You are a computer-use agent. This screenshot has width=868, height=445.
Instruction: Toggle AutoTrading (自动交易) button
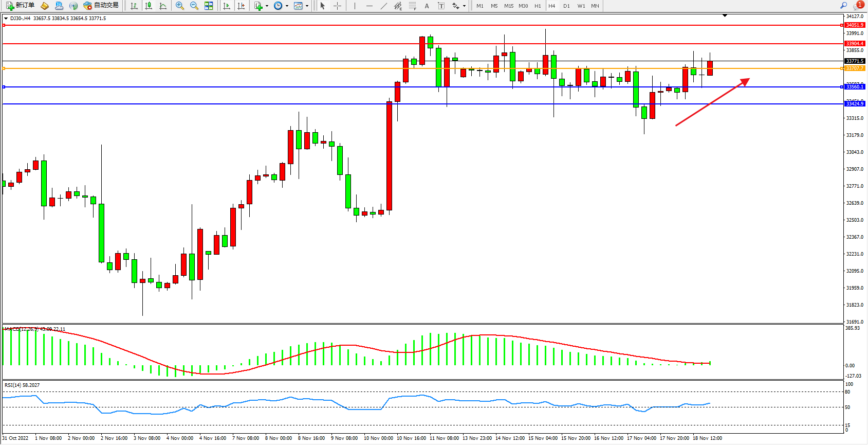coord(101,6)
